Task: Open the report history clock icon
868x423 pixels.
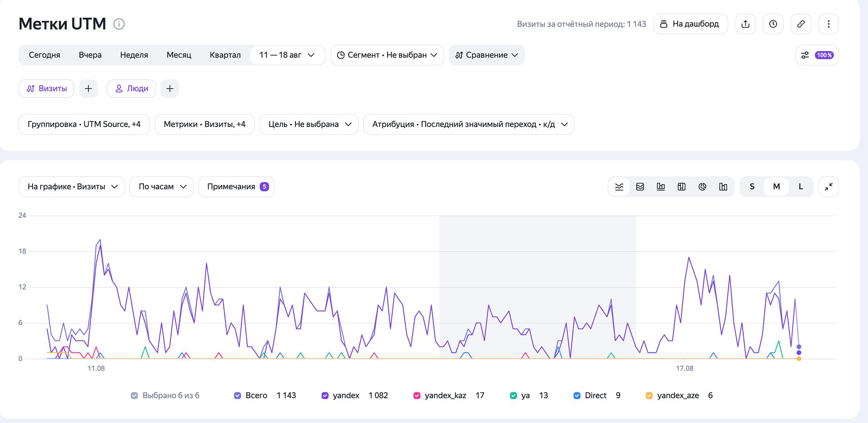Action: [773, 24]
